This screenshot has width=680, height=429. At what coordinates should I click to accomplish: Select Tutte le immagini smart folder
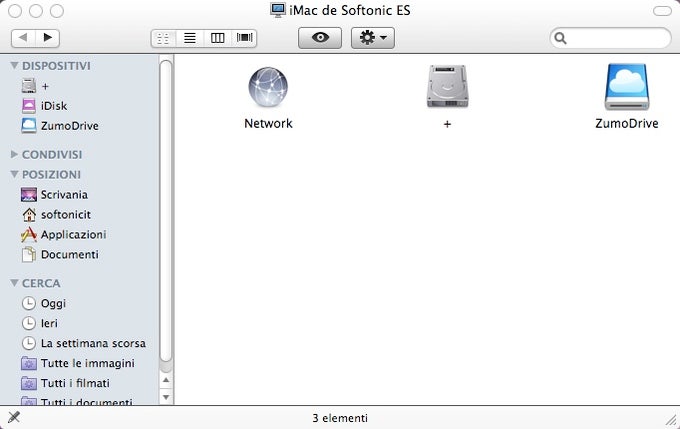pos(78,363)
